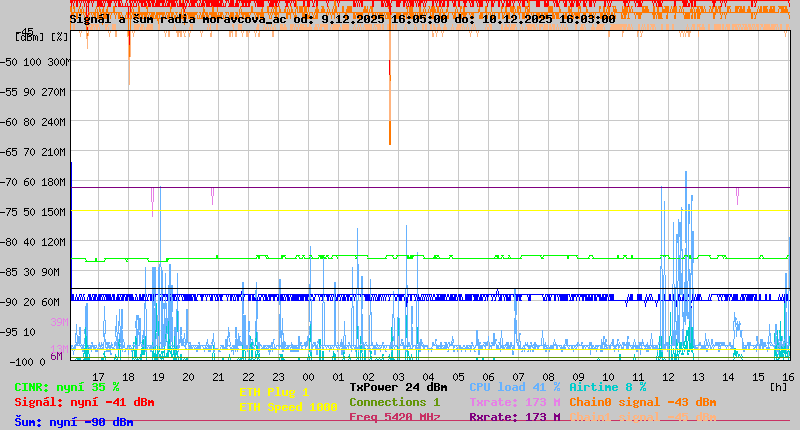
Task: Select the Rxrate 173 M legend label
Action: (x=514, y=417)
